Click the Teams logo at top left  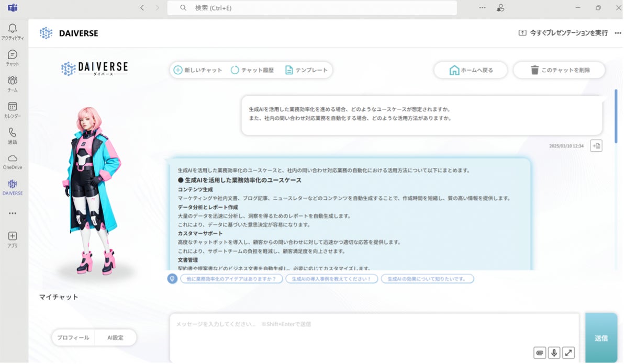pyautogui.click(x=13, y=7)
